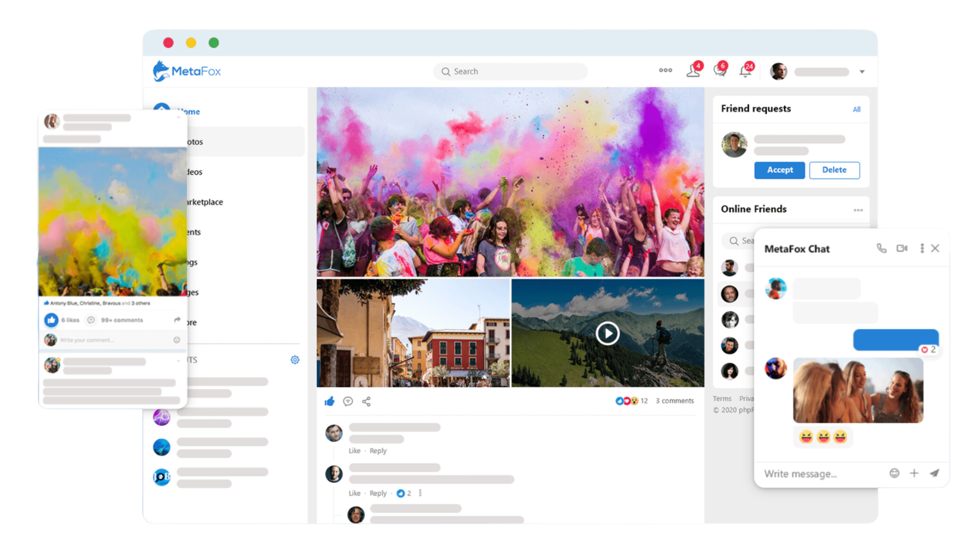
Task: Open the Online Friends panel options menu
Action: 858,210
